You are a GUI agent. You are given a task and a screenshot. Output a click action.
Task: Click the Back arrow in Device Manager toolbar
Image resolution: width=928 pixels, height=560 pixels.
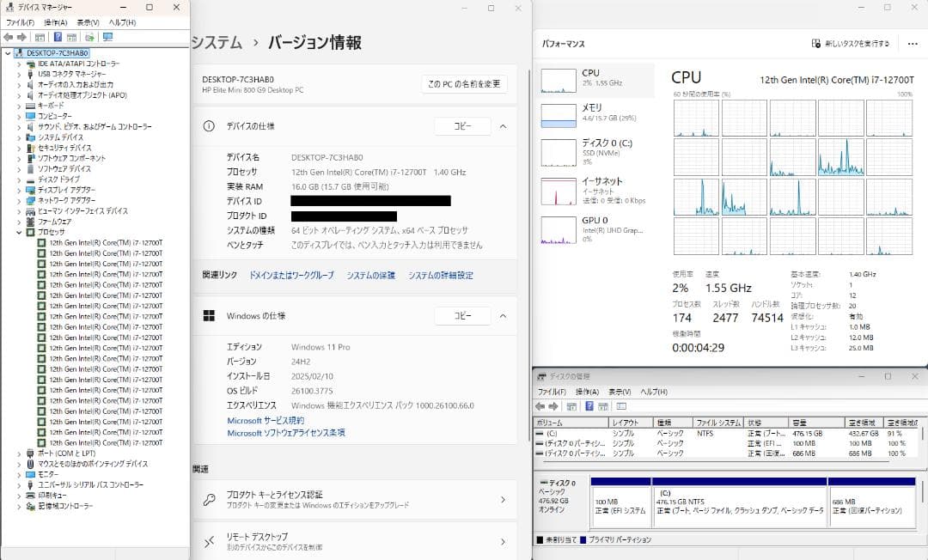[x=9, y=37]
